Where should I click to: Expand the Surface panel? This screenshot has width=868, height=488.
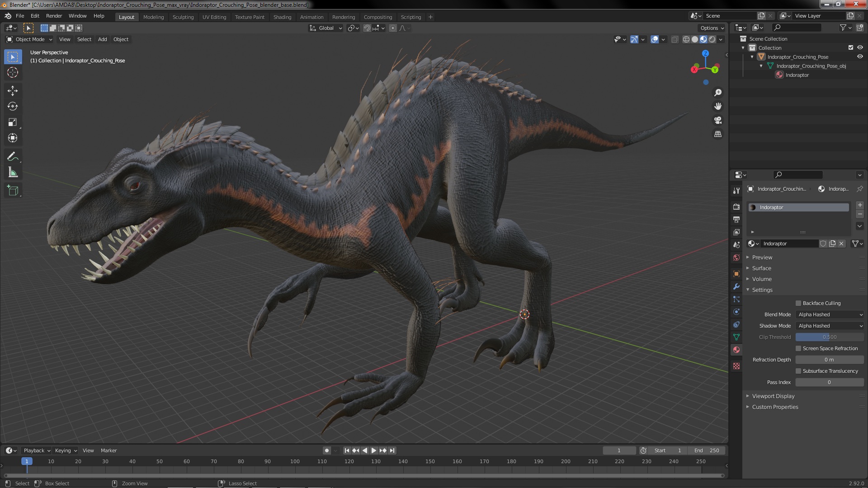click(762, 268)
